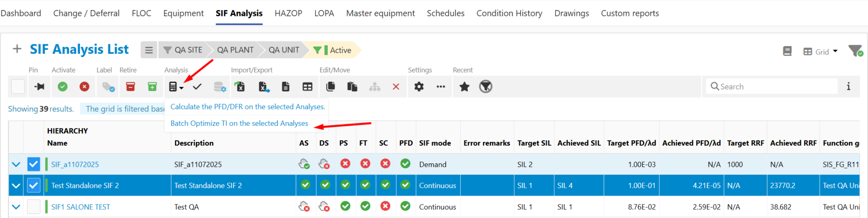This screenshot has width=868, height=218.
Task: Sort by Achieved RRF column header
Action: [x=793, y=143]
